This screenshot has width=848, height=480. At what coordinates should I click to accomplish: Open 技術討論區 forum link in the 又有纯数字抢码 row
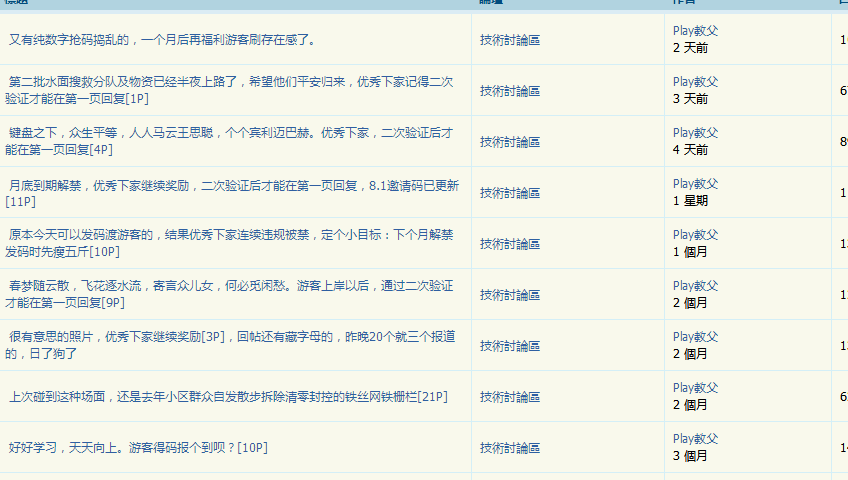coord(510,40)
